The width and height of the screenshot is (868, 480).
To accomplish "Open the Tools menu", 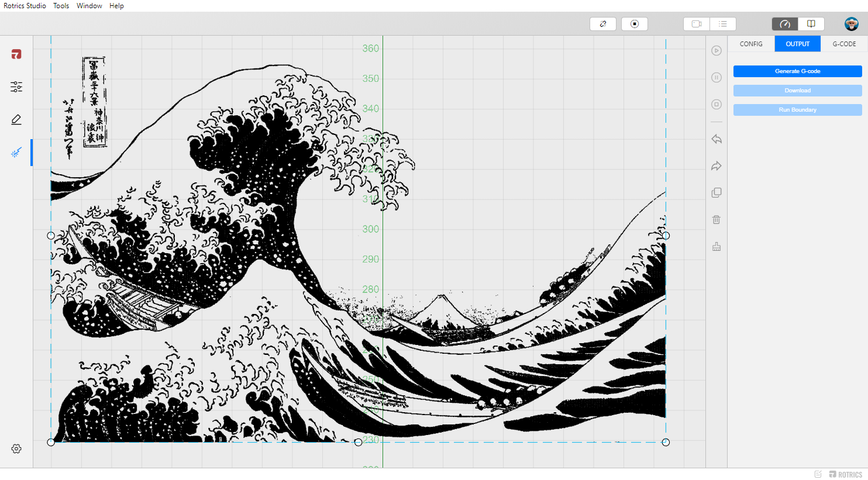I will pos(61,6).
